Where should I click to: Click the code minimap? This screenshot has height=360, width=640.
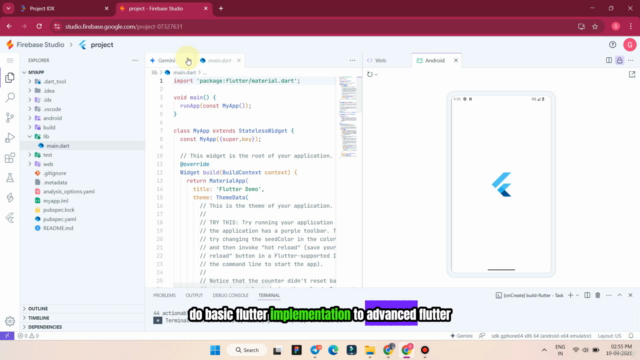pos(348,117)
